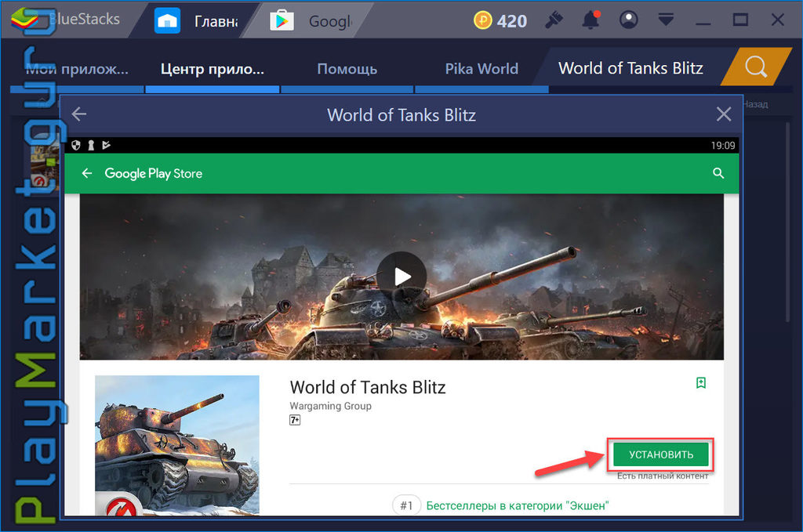Click the 7+ age rating badge
Image resolution: width=803 pixels, height=532 pixels.
click(295, 420)
